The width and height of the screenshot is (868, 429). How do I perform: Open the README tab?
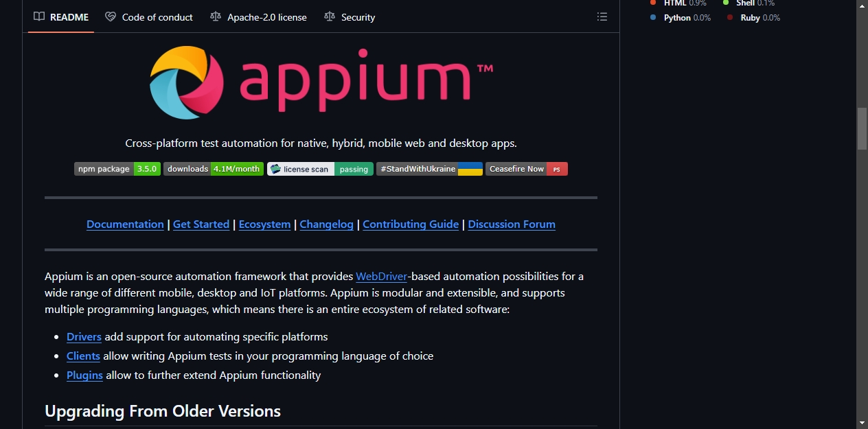click(61, 17)
